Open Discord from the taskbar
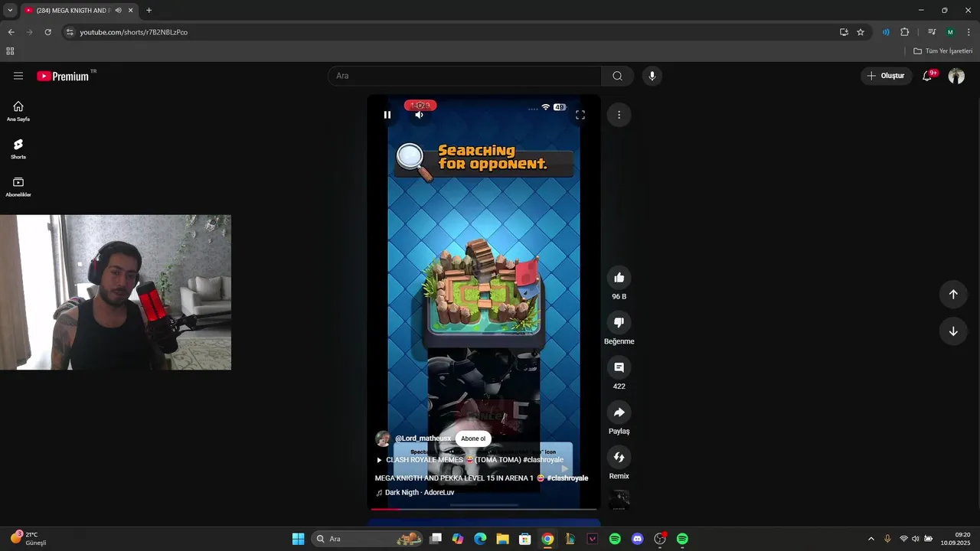The height and width of the screenshot is (551, 980). point(637,539)
